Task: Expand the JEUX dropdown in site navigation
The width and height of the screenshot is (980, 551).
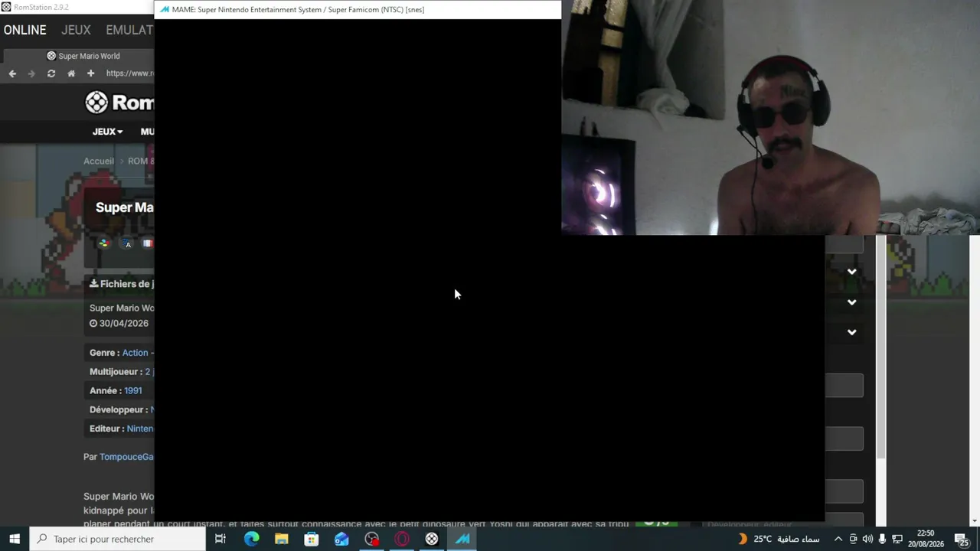Action: point(107,132)
